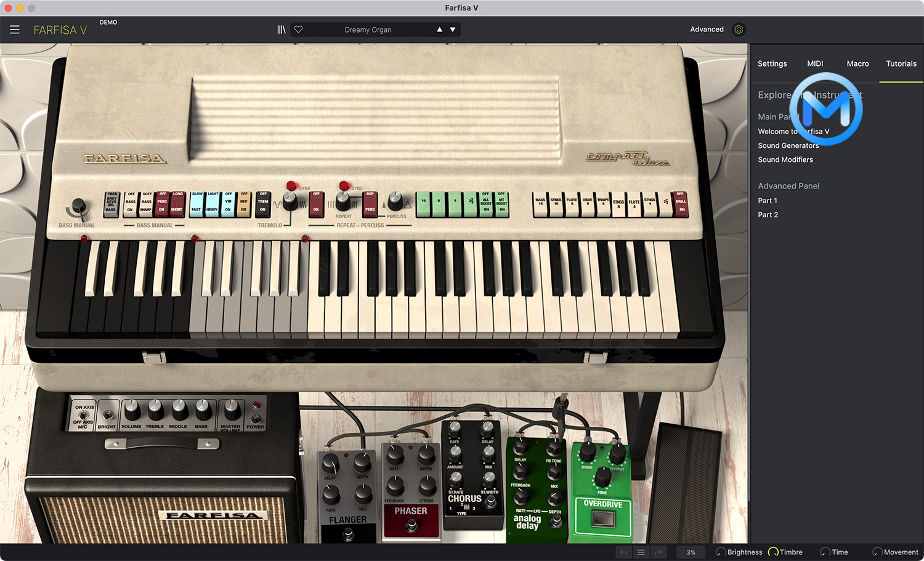924x561 pixels.
Task: Click the Overdrive pedal footswitch
Action: click(x=602, y=519)
